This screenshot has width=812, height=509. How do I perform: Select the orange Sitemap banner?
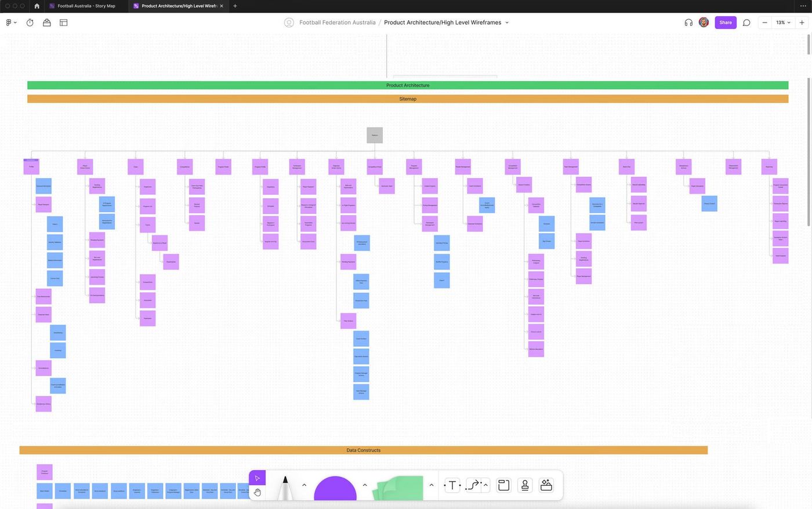[x=408, y=99]
